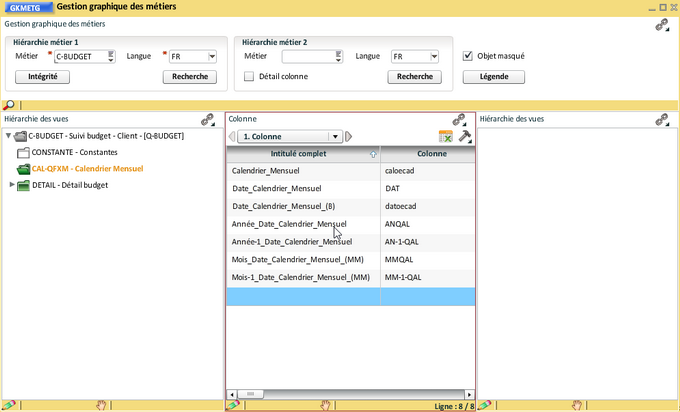Click the Intégrité button

pos(42,76)
